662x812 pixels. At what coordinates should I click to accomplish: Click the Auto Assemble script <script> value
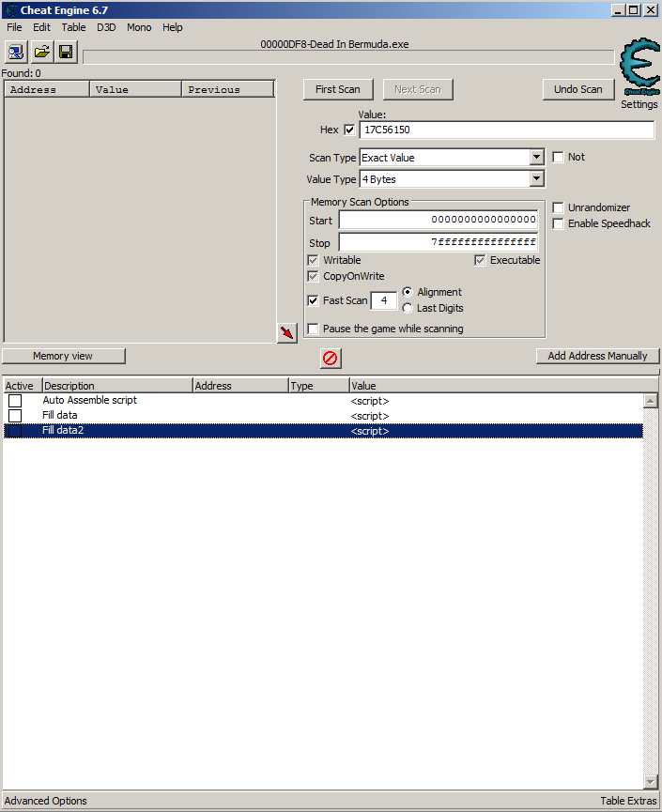[x=370, y=401]
